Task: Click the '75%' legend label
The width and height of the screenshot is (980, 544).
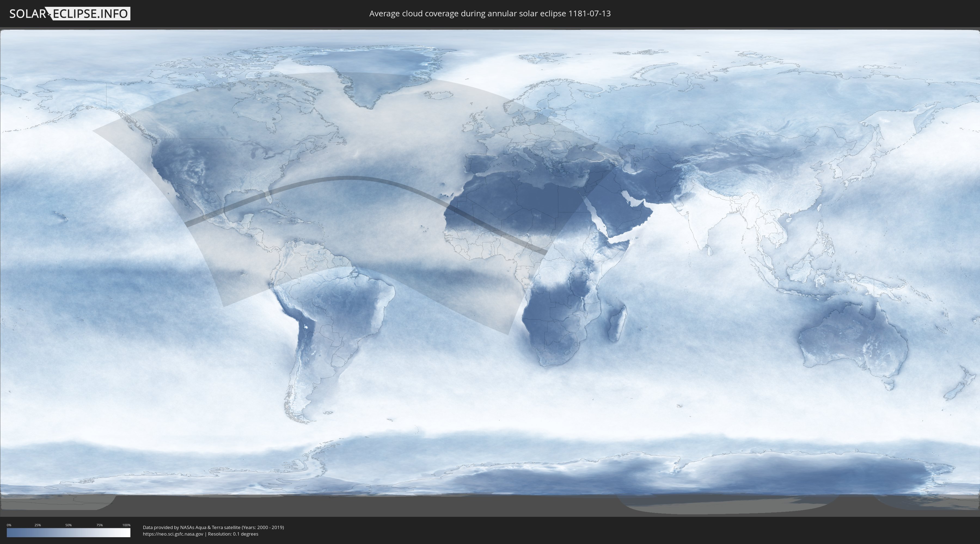Action: tap(99, 525)
